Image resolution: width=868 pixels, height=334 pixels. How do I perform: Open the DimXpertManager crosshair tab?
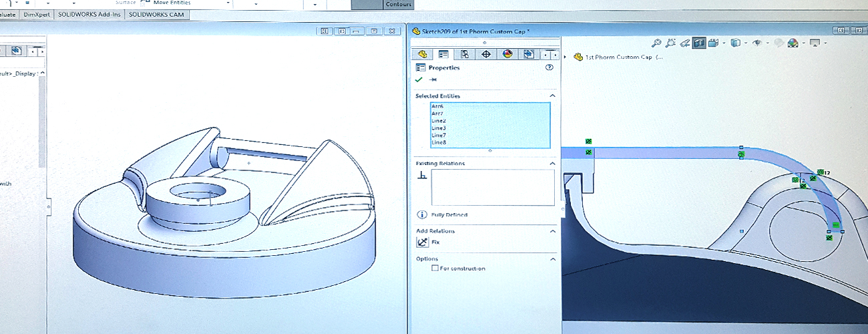pyautogui.click(x=486, y=54)
